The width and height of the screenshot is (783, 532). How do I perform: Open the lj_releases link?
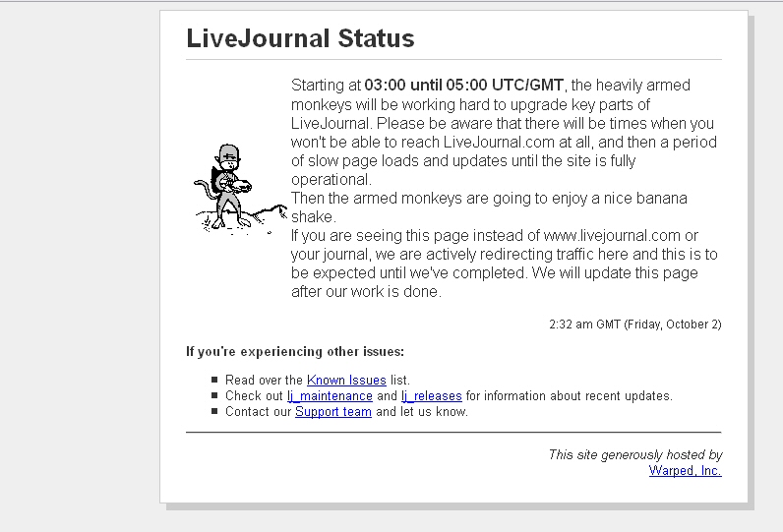click(432, 396)
